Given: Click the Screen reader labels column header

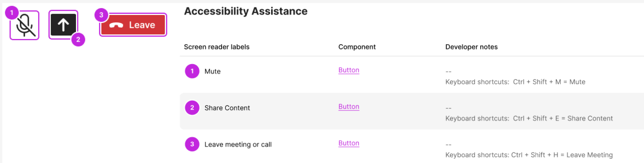Looking at the screenshot, I should (217, 47).
